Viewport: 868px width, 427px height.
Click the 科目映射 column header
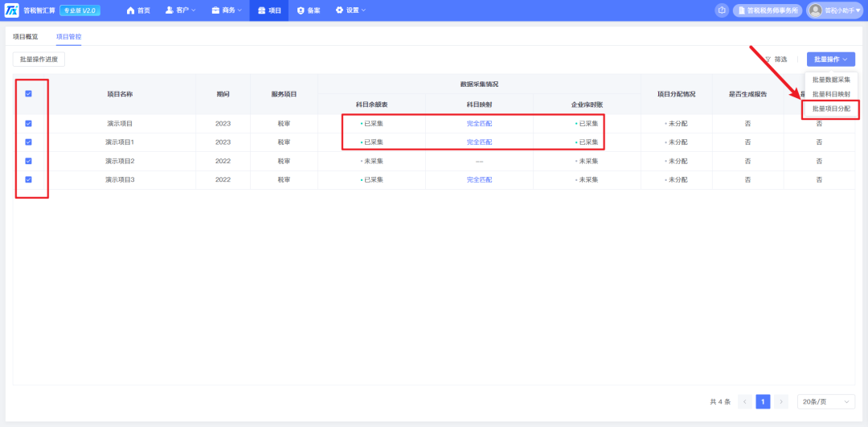pos(479,104)
